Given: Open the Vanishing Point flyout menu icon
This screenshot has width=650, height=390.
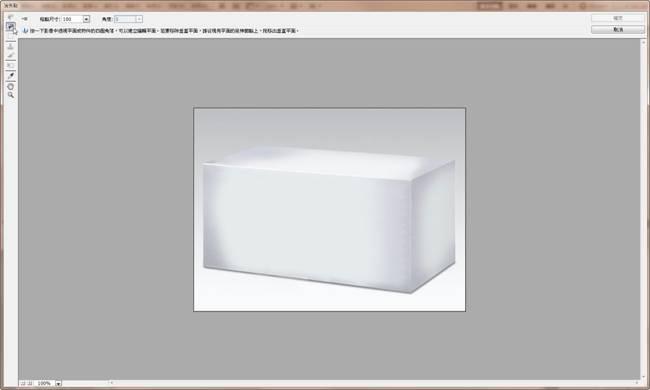Looking at the screenshot, I should pos(24,19).
